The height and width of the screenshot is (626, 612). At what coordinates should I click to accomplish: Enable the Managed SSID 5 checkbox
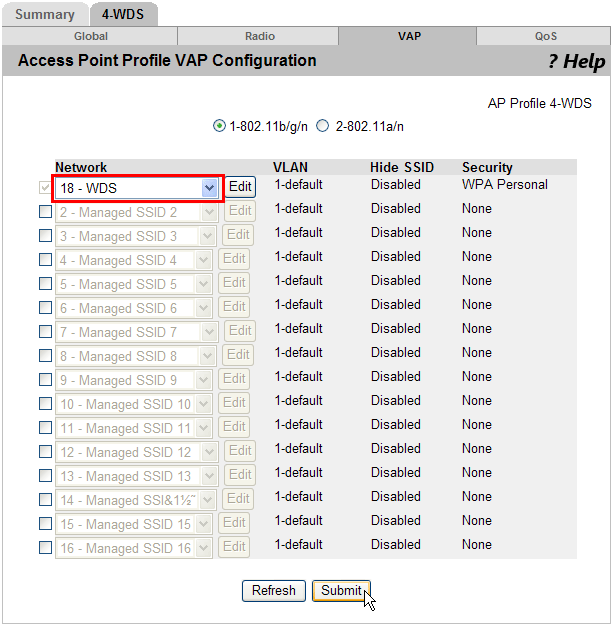pyautogui.click(x=45, y=284)
